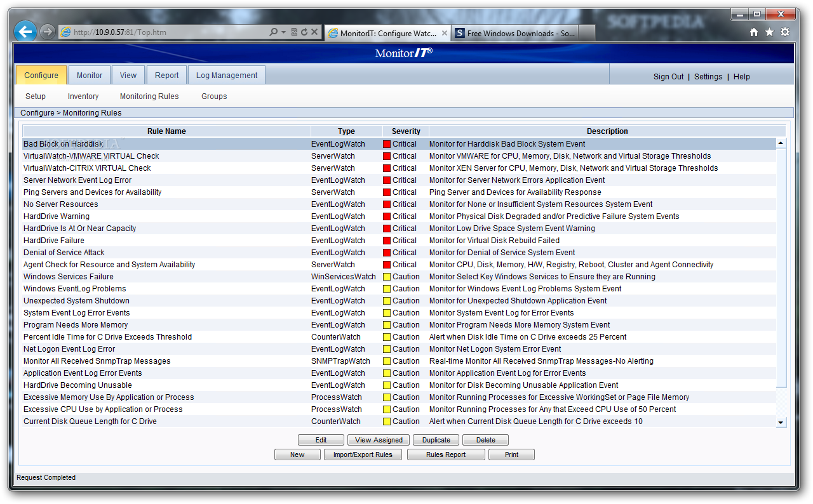Click the Edit button

[321, 440]
